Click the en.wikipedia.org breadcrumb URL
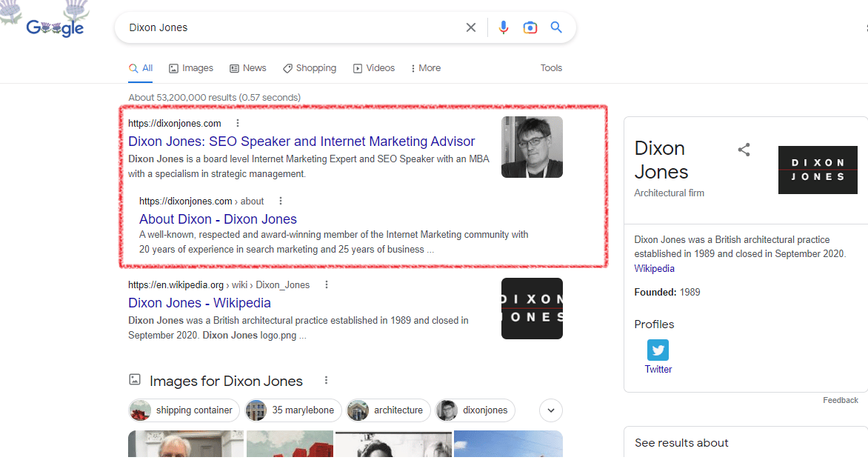The width and height of the screenshot is (868, 463). tap(219, 285)
